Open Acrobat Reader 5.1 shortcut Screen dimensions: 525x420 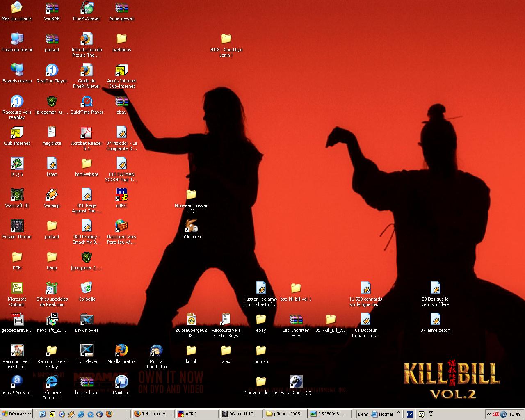87,132
